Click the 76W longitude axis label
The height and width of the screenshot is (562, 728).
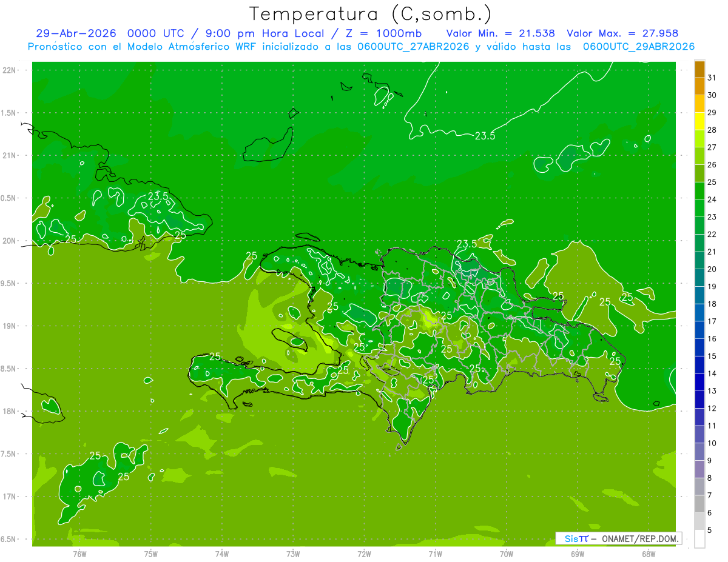79,554
